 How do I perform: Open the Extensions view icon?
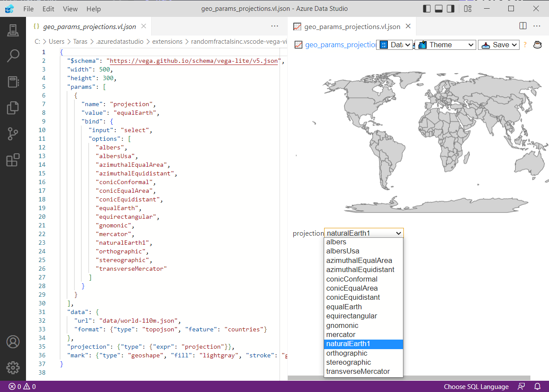(13, 160)
